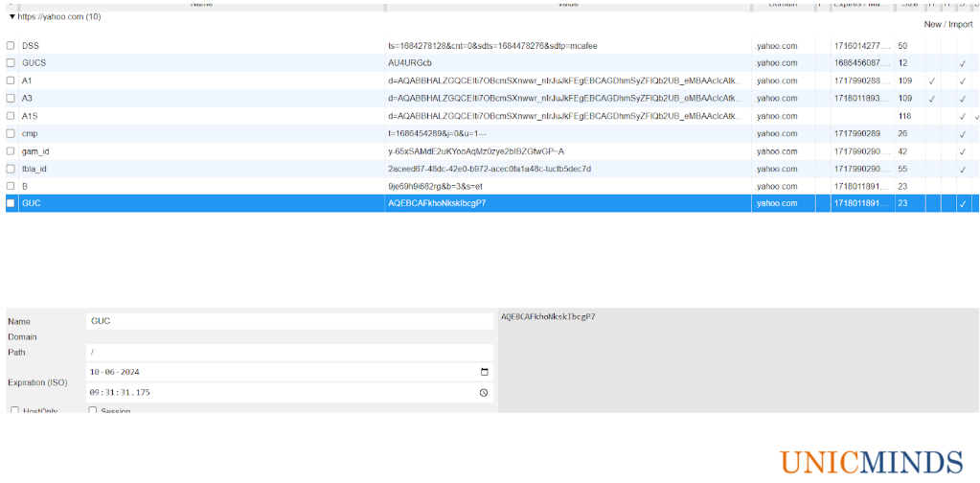Viewport: 980px width, 483px height.
Task: Click the value text area showing AQEBCAFkhoNkskIbcgP7
Action: 739,360
